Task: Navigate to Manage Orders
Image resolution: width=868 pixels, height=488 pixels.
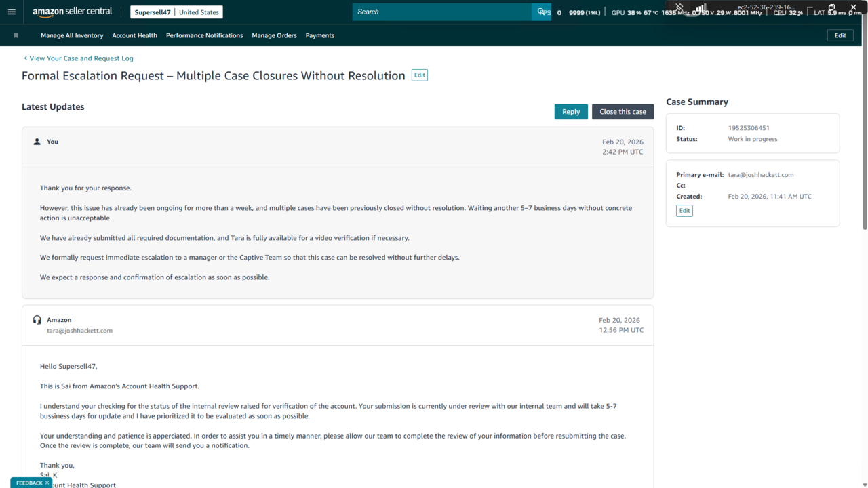Action: pos(275,35)
